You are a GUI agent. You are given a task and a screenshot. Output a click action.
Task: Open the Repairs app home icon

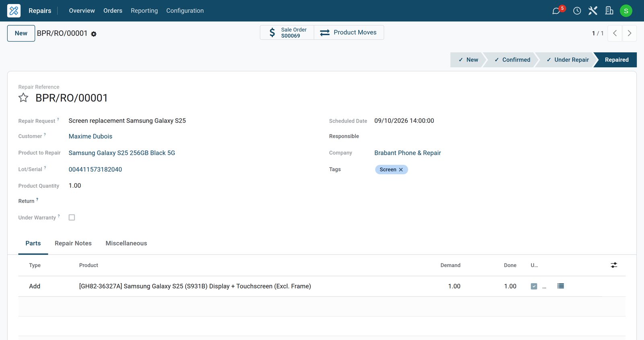(14, 10)
